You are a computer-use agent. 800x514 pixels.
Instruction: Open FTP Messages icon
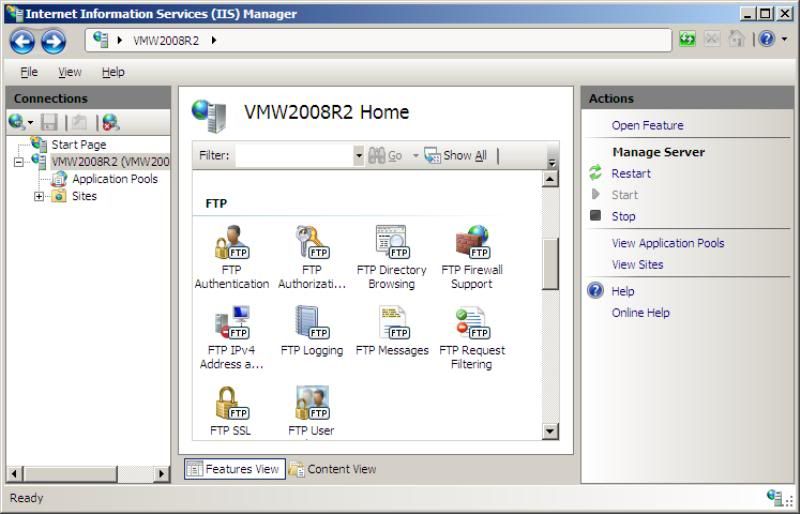click(392, 323)
